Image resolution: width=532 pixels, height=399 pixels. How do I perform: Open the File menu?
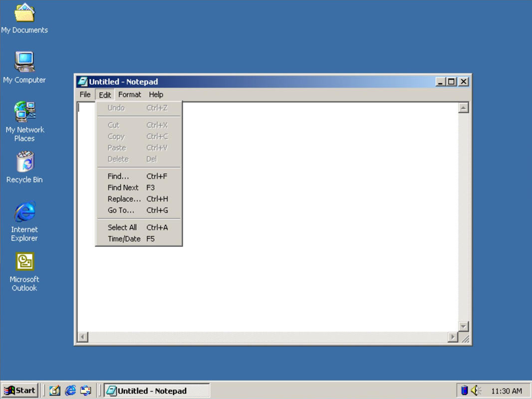coord(85,95)
